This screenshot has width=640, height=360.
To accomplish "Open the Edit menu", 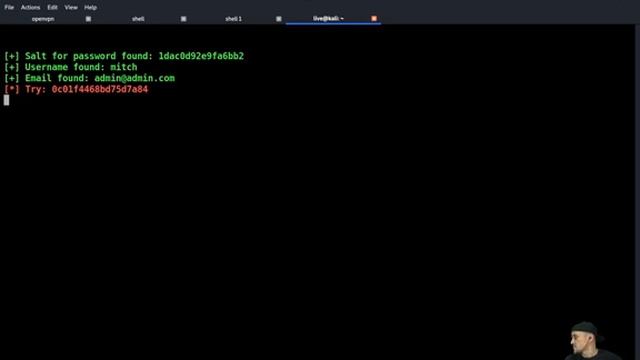I will pos(52,7).
